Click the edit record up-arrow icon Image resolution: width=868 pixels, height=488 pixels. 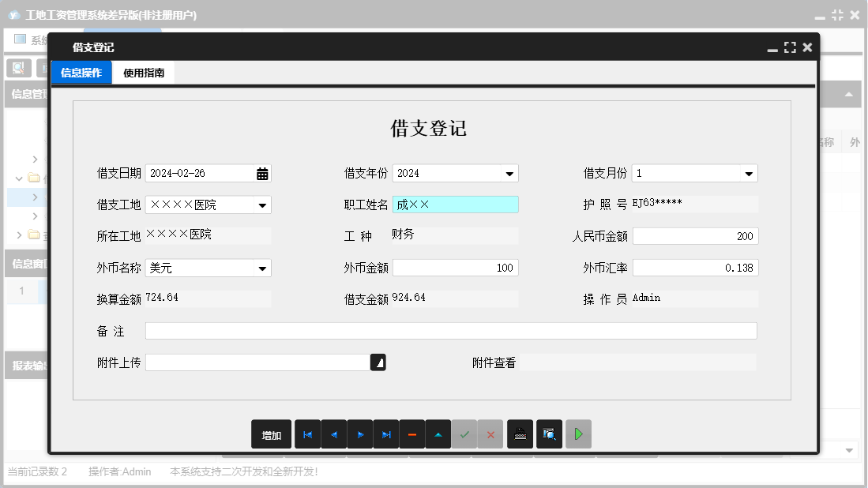click(x=438, y=434)
